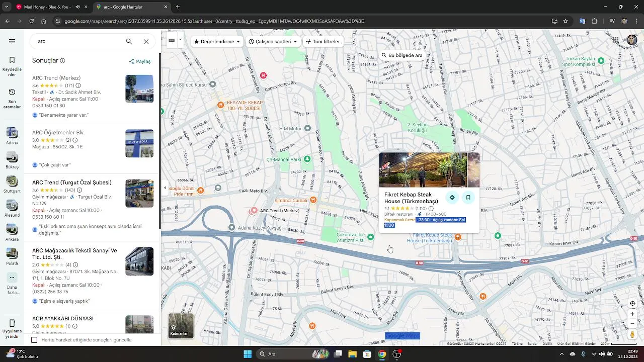The height and width of the screenshot is (362, 644).
Task: Click the ARC Öğretmenler Blv. thumbnail photo
Action: (x=139, y=143)
